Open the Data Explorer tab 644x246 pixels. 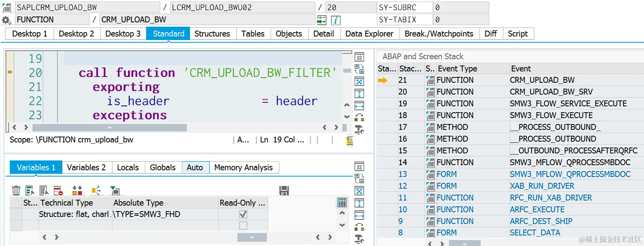click(369, 34)
